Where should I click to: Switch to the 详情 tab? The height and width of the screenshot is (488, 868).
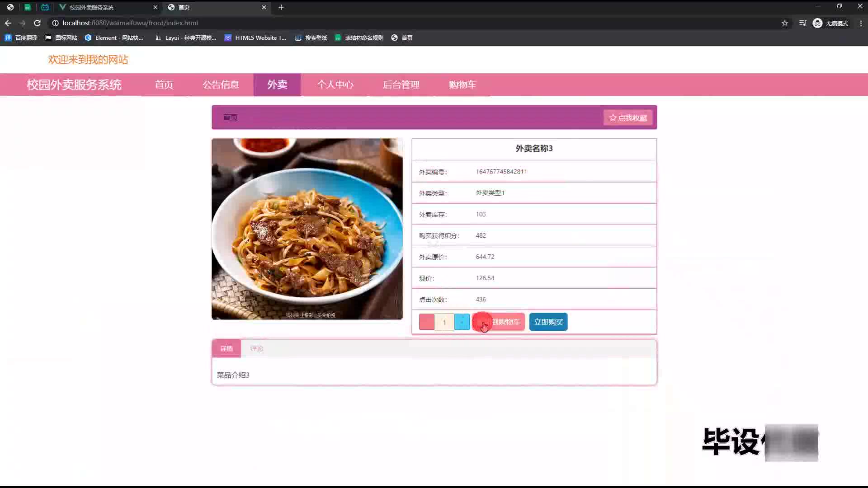pos(226,348)
